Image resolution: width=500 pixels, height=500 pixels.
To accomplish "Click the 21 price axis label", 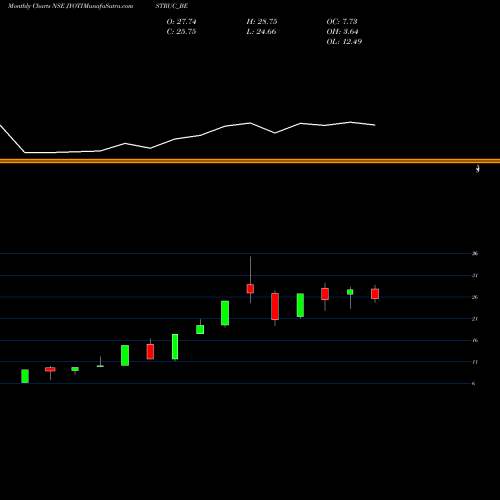I will [x=475, y=319].
